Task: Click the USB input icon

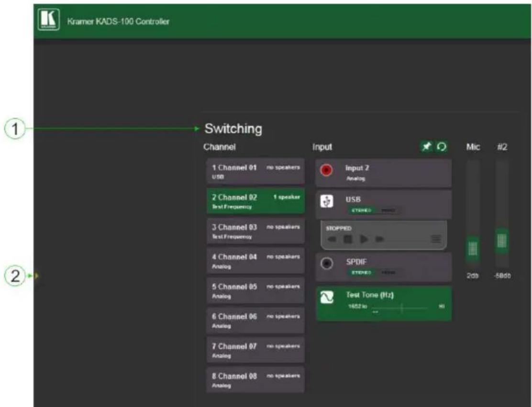Action: 327,201
